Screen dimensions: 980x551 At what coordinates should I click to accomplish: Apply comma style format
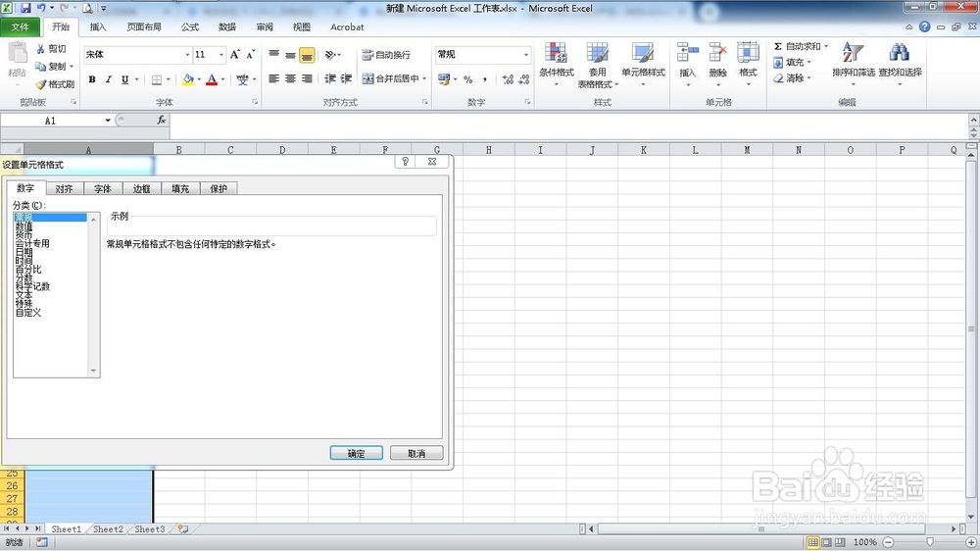click(x=485, y=79)
